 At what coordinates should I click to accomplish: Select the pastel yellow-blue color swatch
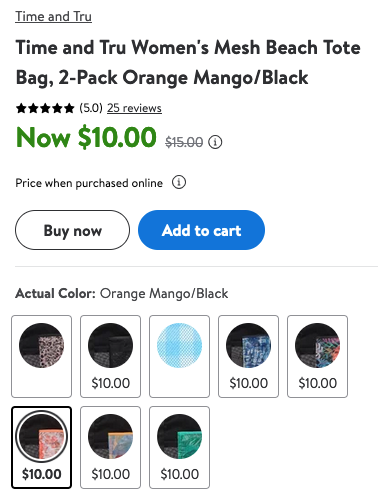tap(110, 447)
